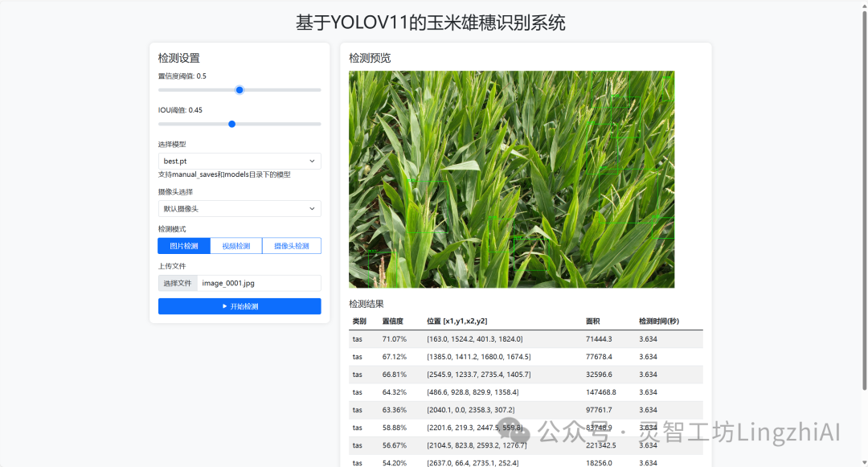Click the 66.81% confidence cell

(x=394, y=374)
